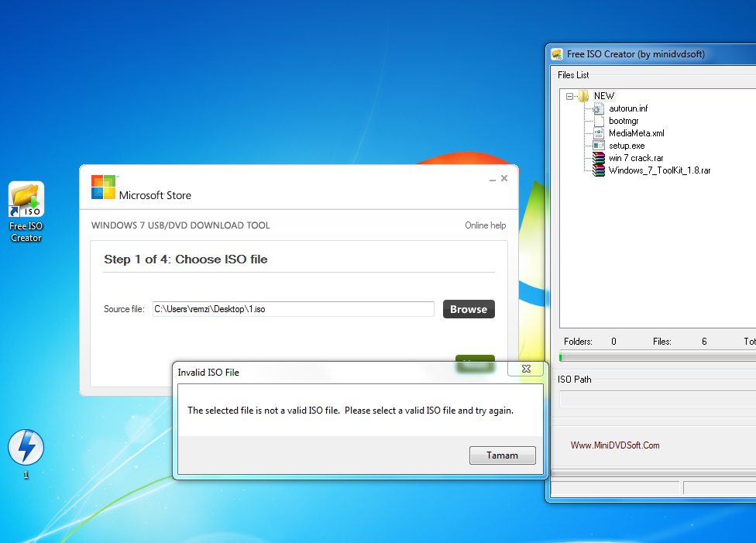
Task: Click the 'Step 1 of 4: Choose ISO file' heading
Action: (186, 259)
